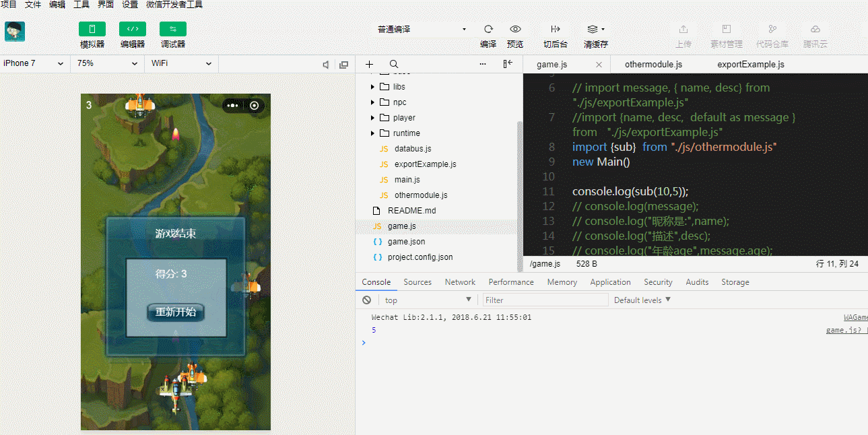Select the Console devtools tab
868x435 pixels.
(376, 282)
